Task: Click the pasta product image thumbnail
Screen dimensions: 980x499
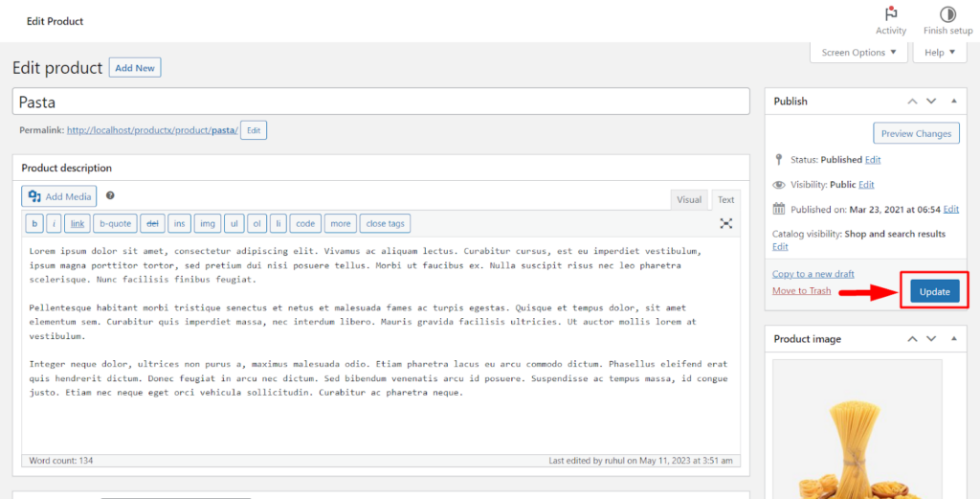Action: (x=857, y=429)
